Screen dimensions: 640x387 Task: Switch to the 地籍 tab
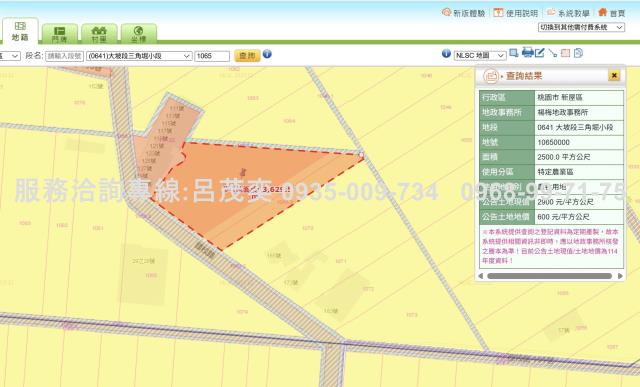20,31
